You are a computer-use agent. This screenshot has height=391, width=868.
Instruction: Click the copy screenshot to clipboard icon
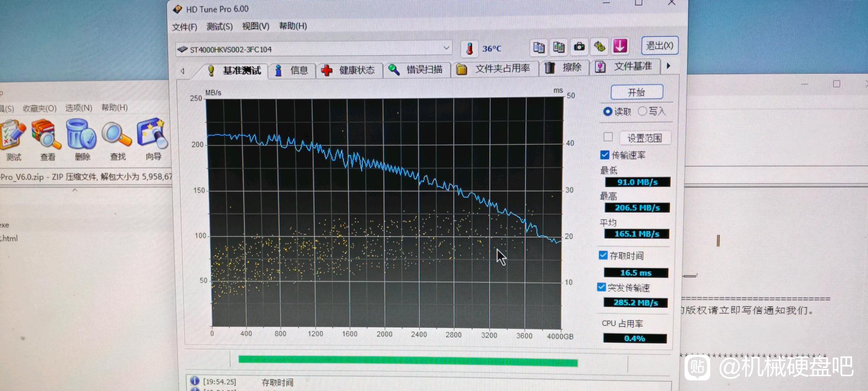[x=559, y=47]
